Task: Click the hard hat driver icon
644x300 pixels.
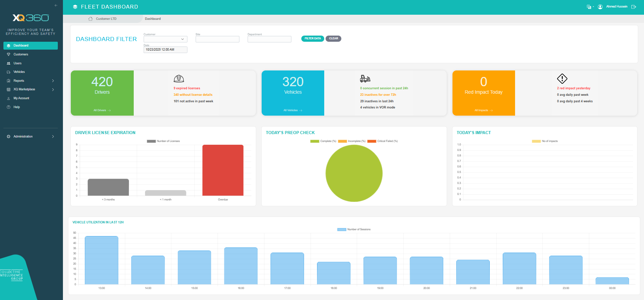Action: (179, 79)
